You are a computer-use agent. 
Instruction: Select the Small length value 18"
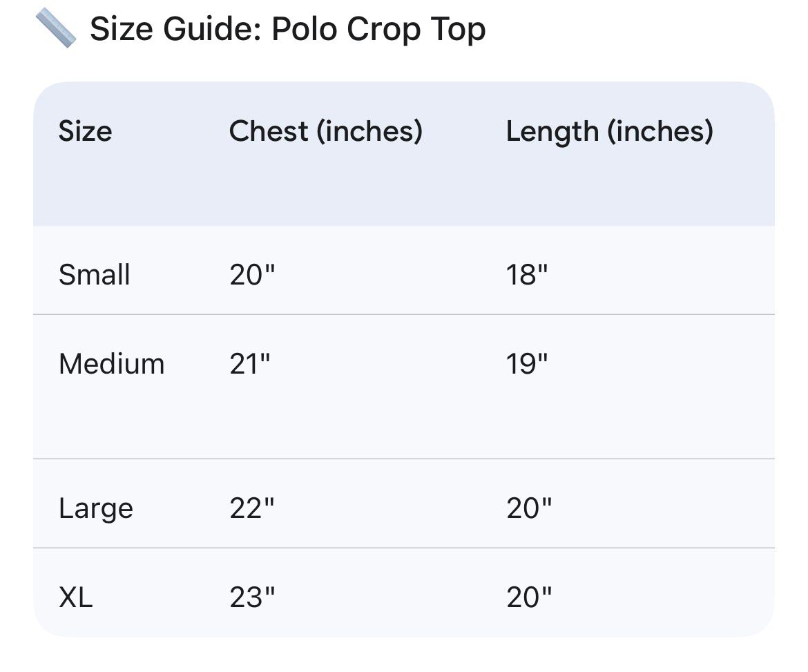[527, 274]
